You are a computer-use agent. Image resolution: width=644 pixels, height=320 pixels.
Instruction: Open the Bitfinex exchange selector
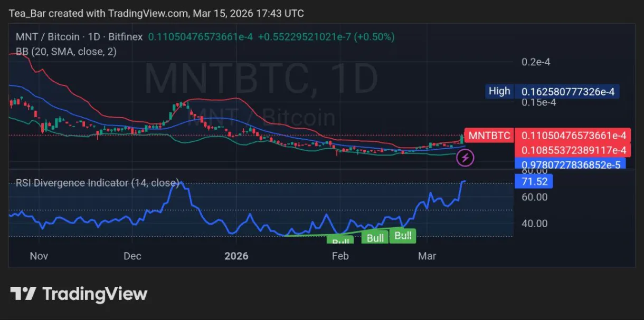coord(125,37)
